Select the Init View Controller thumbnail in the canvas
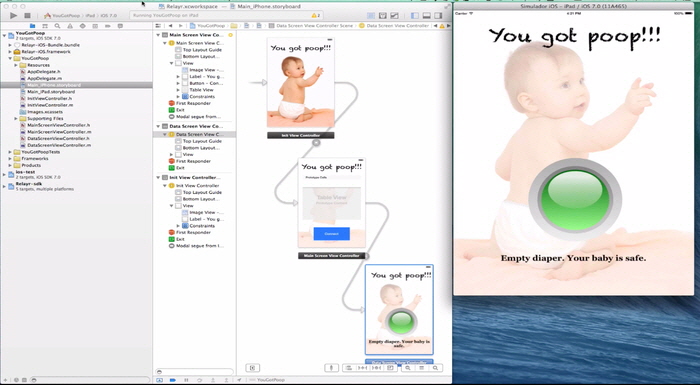This screenshot has width=700, height=385. tap(300, 83)
